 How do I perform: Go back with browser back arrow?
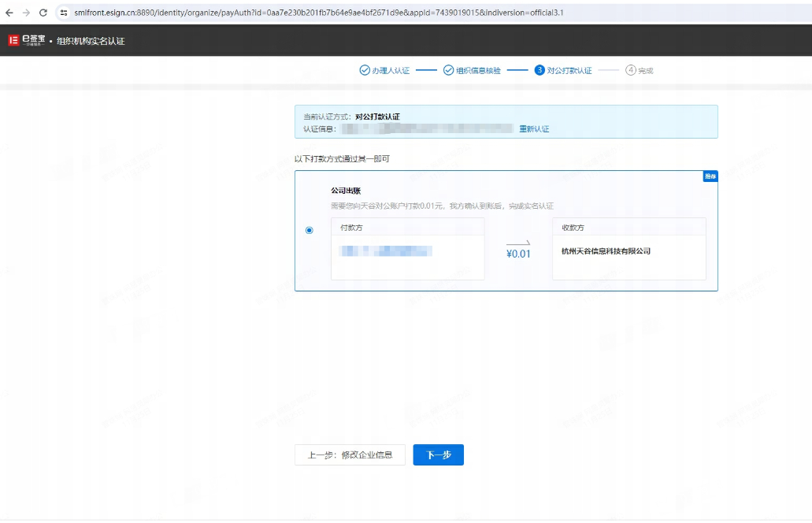pos(9,13)
